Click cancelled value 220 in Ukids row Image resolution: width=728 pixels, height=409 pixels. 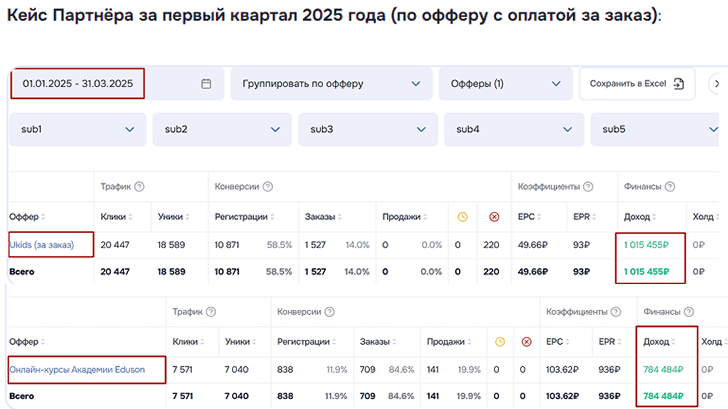point(491,245)
